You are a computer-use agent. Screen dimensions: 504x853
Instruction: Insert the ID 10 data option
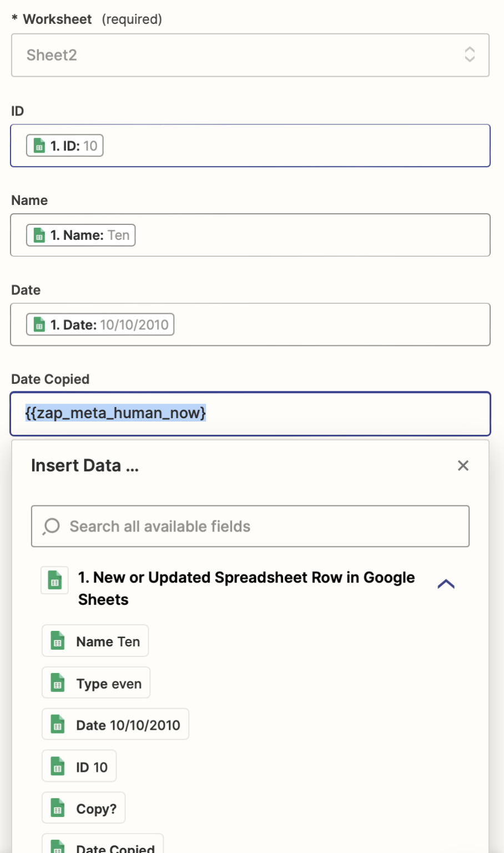tap(79, 767)
